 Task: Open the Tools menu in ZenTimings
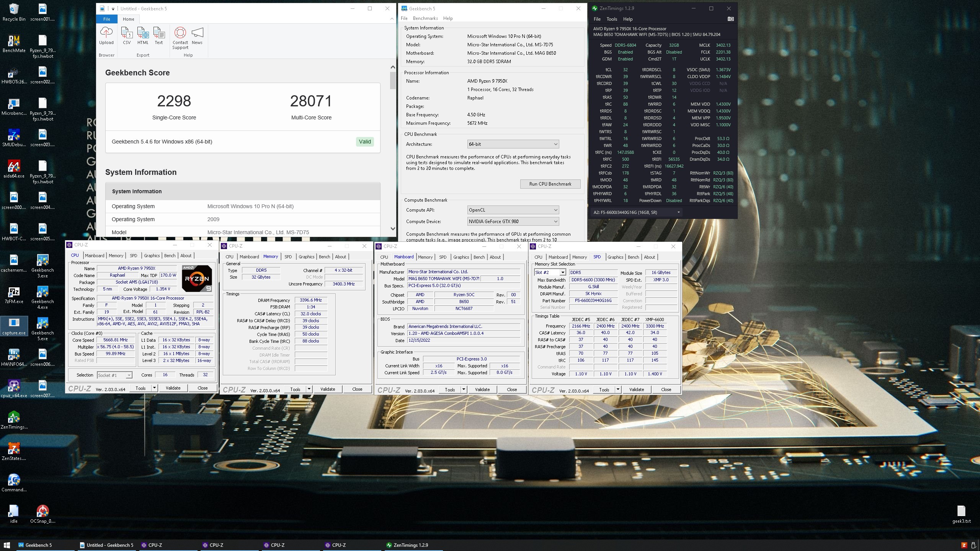coord(611,19)
